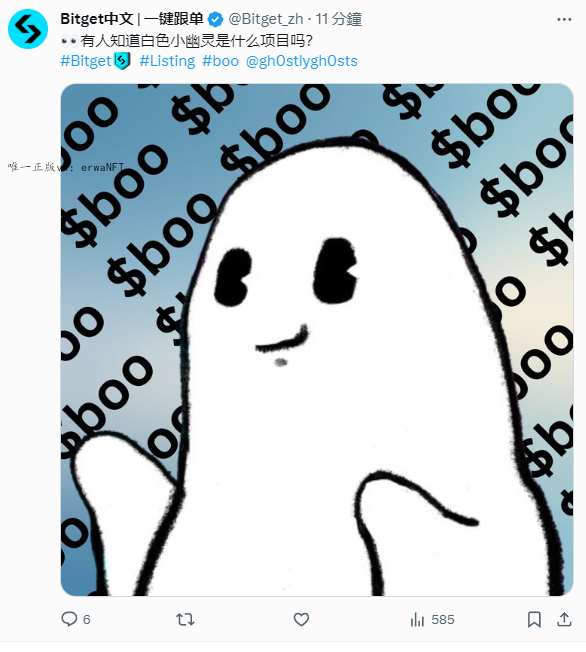Click the share upload icon

564,620
